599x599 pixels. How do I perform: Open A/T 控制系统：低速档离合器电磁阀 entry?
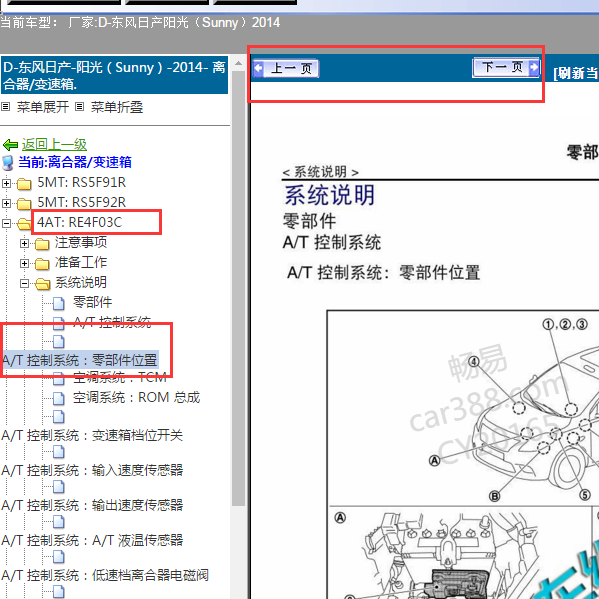(105, 575)
